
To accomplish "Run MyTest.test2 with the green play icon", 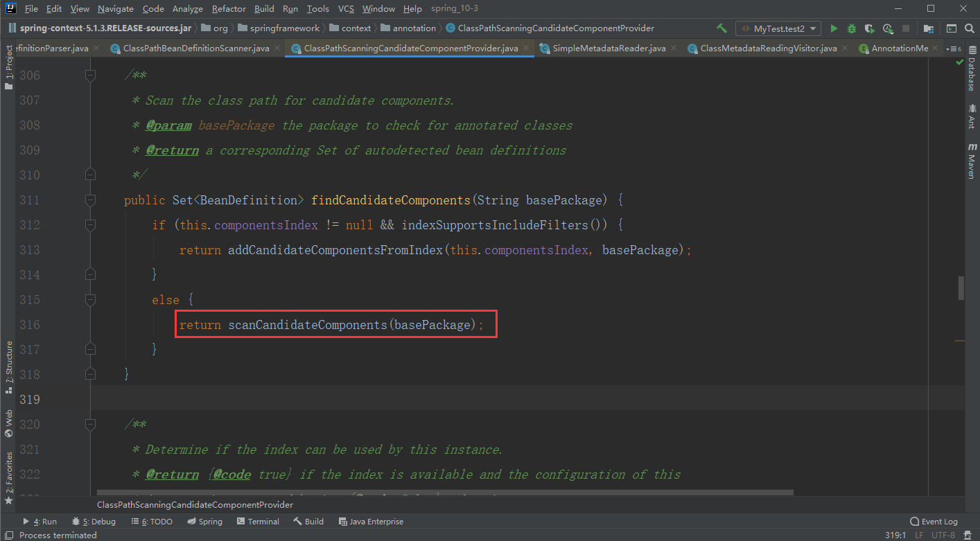I will click(x=834, y=28).
